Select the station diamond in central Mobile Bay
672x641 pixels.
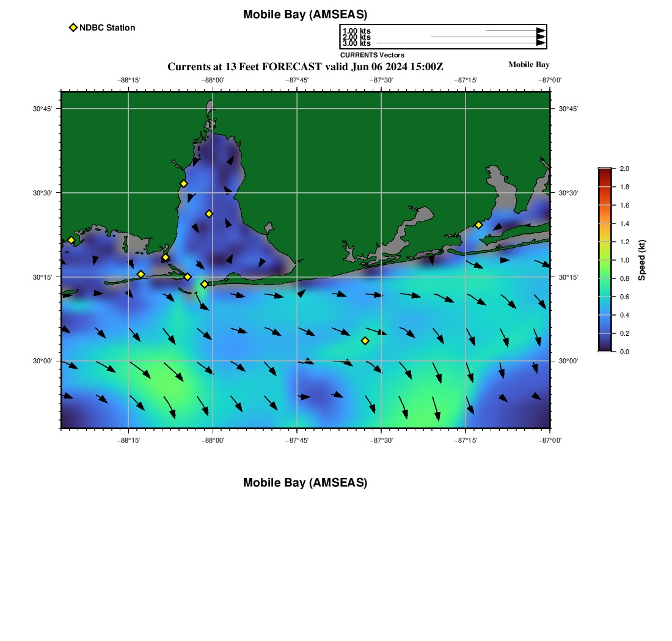209,214
